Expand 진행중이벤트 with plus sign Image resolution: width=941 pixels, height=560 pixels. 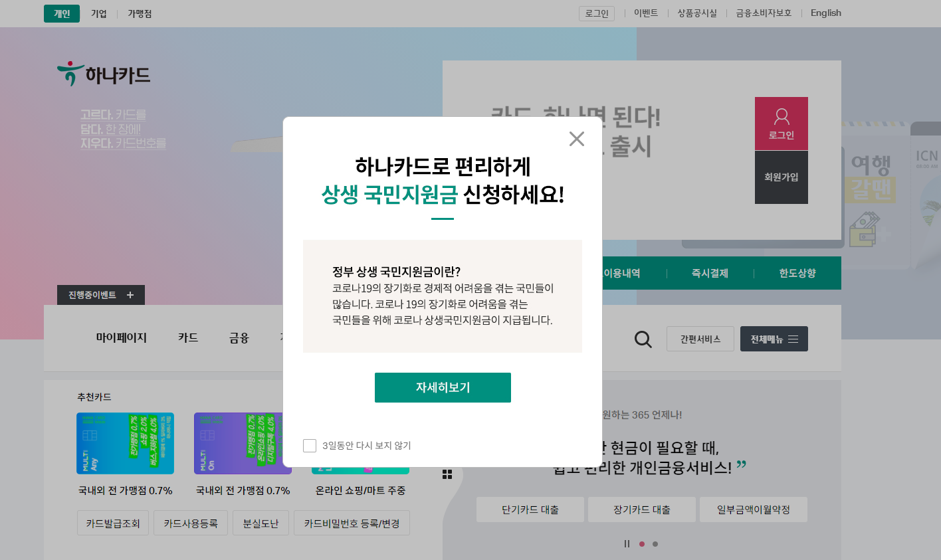pyautogui.click(x=101, y=295)
